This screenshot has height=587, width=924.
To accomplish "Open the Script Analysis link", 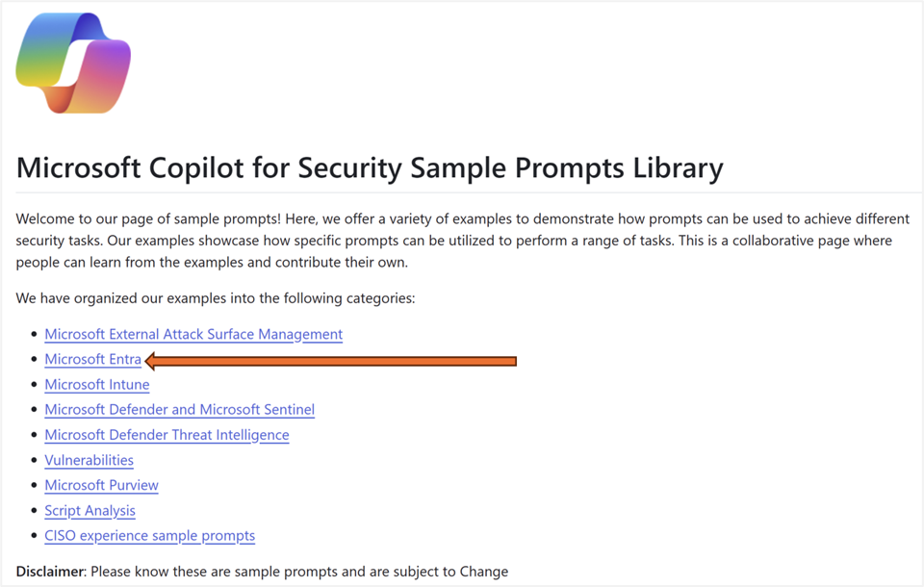I will pyautogui.click(x=90, y=511).
